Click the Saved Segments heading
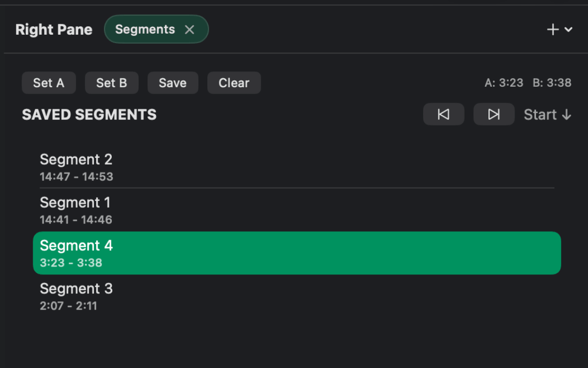Image resolution: width=588 pixels, height=368 pixels. (89, 115)
